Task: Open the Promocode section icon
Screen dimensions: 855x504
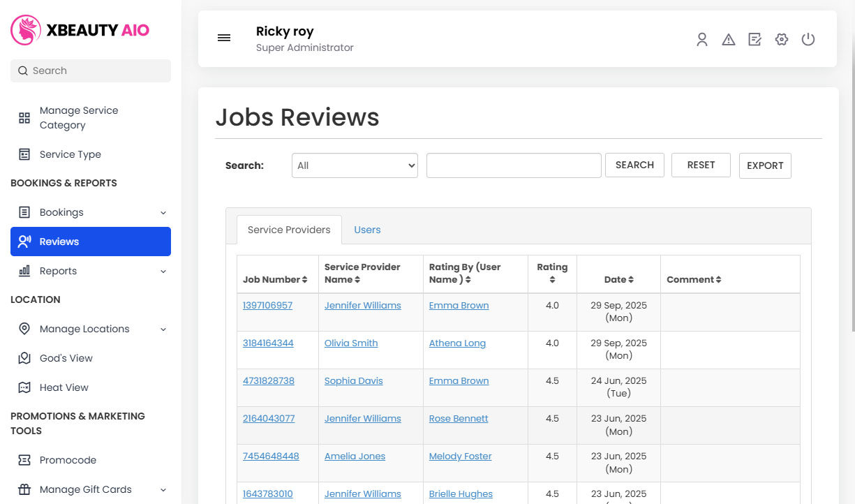Action: pos(24,459)
